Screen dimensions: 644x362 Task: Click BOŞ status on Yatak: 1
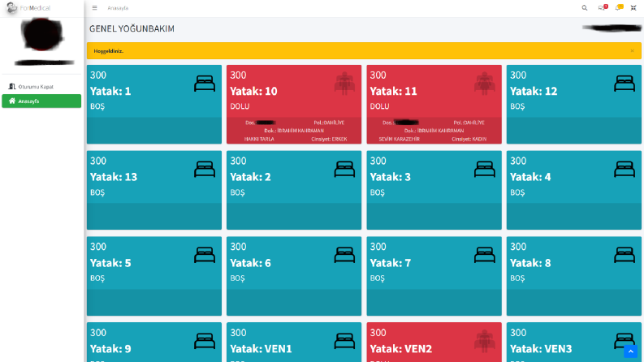click(x=97, y=106)
